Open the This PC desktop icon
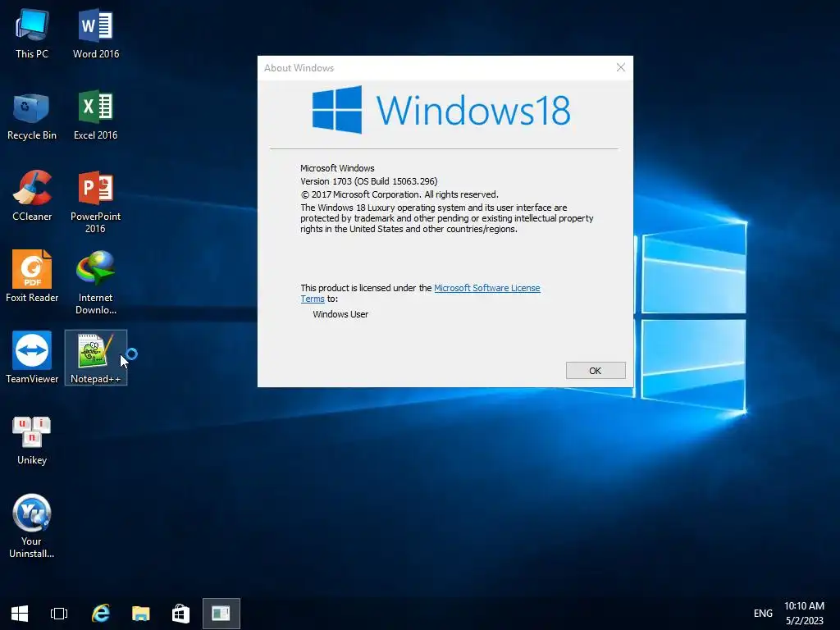This screenshot has width=840, height=630. pos(32,33)
